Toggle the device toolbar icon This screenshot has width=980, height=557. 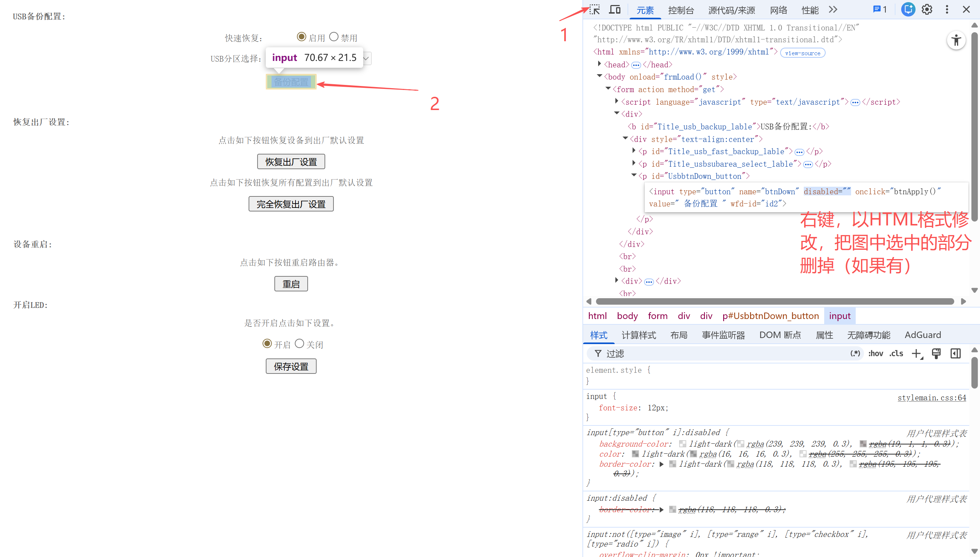(615, 10)
